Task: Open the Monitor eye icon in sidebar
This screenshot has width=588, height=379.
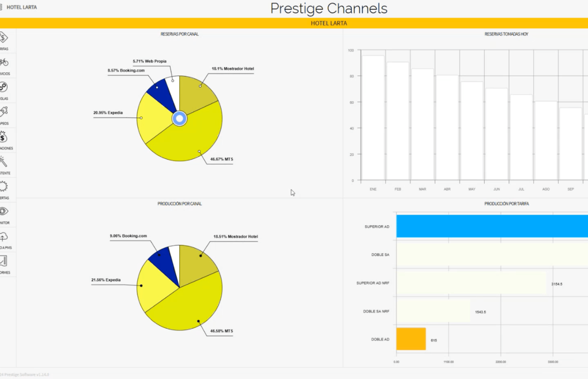Action: [x=4, y=211]
